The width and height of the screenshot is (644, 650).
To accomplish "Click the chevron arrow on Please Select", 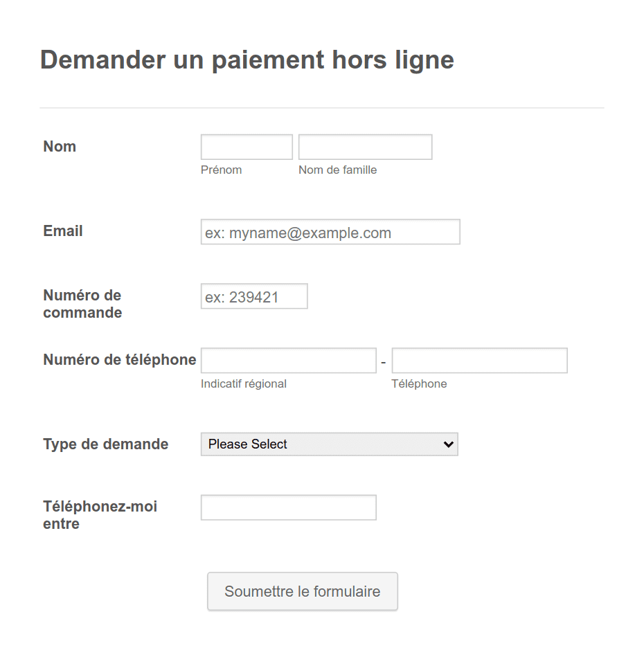I will click(x=448, y=444).
